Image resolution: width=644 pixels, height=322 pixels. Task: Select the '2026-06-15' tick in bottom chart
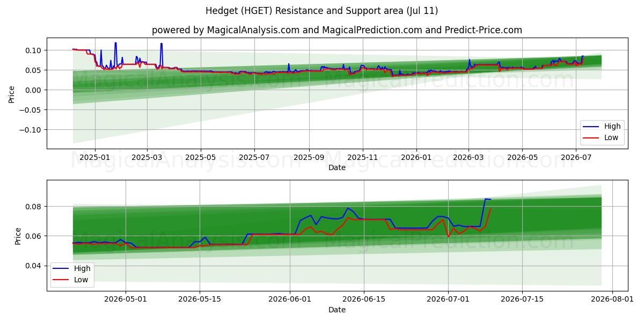pyautogui.click(x=364, y=299)
